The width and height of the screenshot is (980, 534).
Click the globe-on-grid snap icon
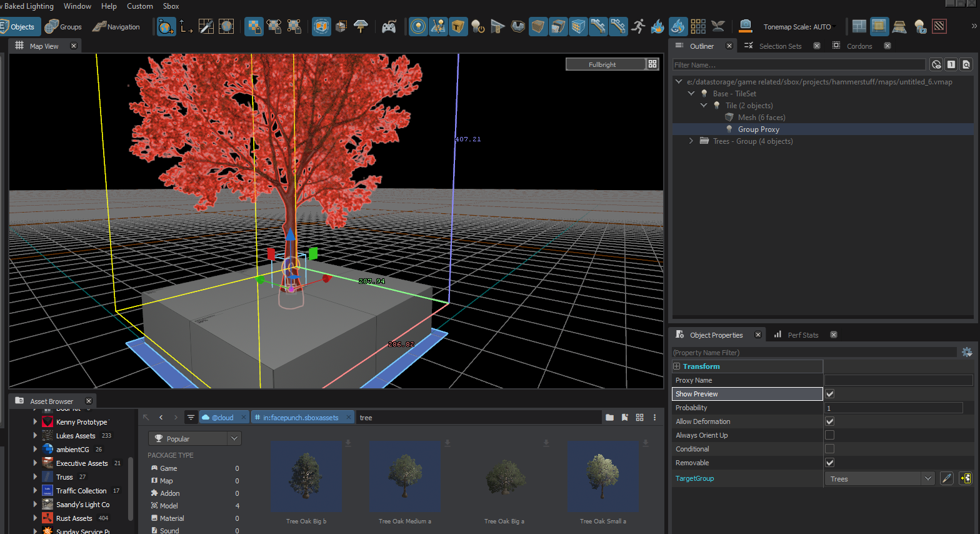tap(226, 26)
